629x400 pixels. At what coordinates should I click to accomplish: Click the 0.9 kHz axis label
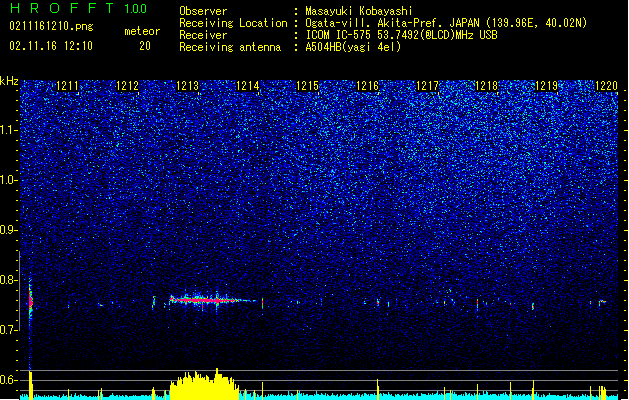point(8,230)
